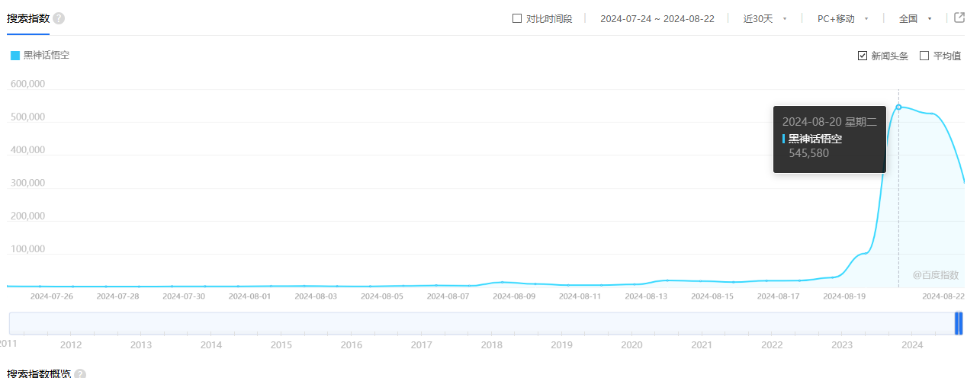Screen dimensions: 980x378
Task: Click the export/share icon at top right
Action: tap(960, 18)
